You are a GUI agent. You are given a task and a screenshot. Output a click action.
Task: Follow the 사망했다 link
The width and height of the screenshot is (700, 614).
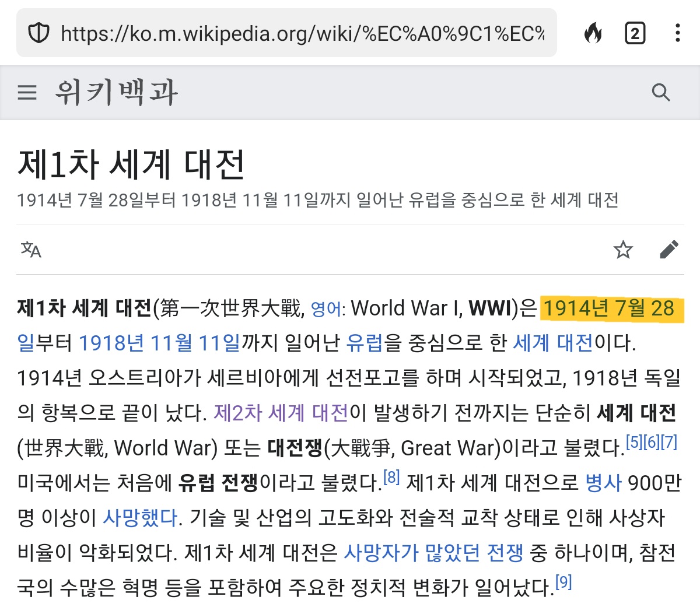click(140, 518)
